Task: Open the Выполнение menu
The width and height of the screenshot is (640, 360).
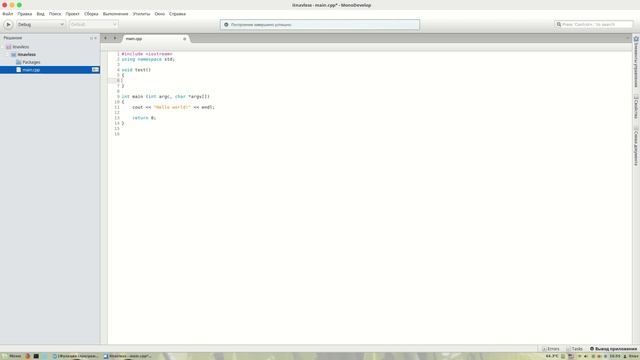Action: 116,14
